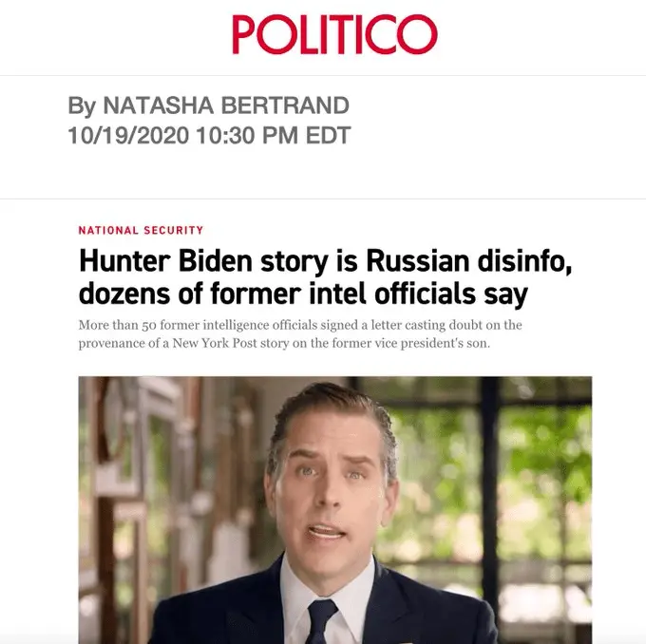Click the 10/19/2020 publication date
The height and width of the screenshot is (644, 646).
coord(128,136)
